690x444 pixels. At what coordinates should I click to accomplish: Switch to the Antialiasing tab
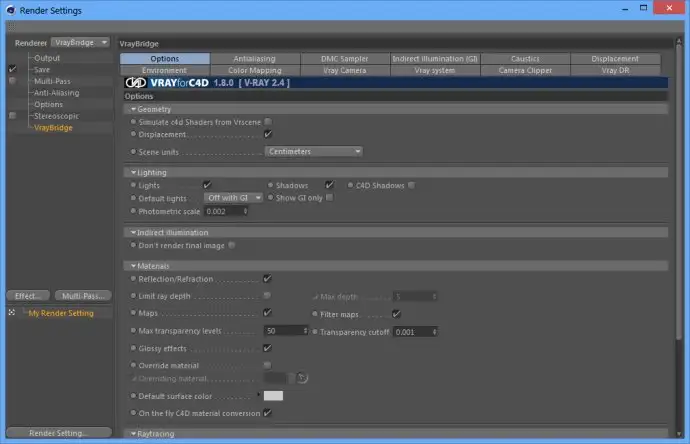255,59
